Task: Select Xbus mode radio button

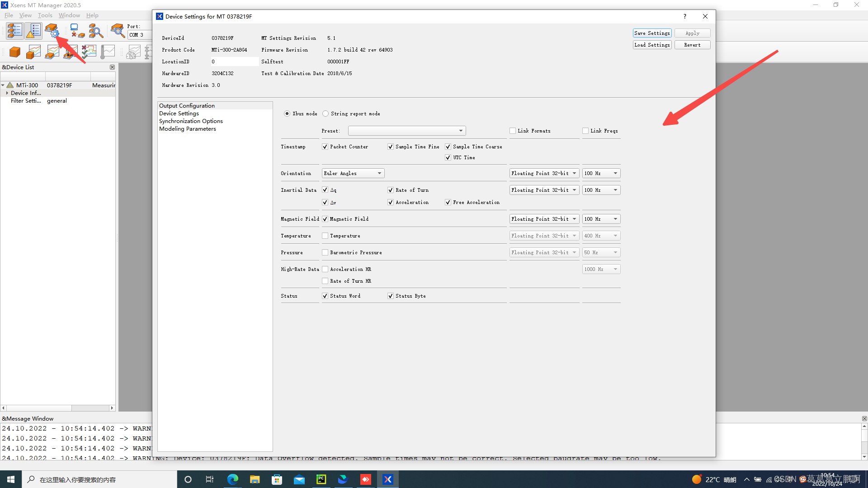Action: pyautogui.click(x=287, y=114)
